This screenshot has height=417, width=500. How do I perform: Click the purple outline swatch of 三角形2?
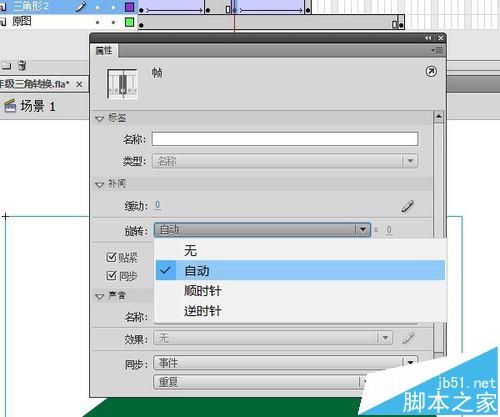(x=129, y=7)
